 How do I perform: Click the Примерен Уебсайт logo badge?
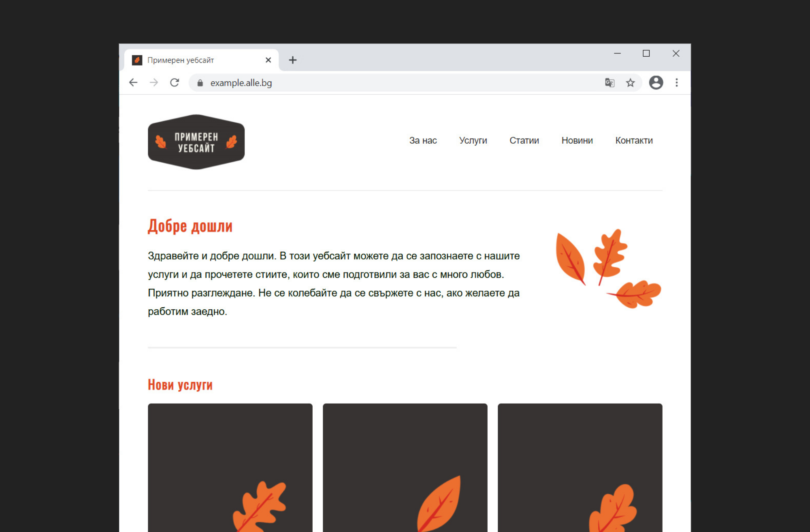click(196, 142)
